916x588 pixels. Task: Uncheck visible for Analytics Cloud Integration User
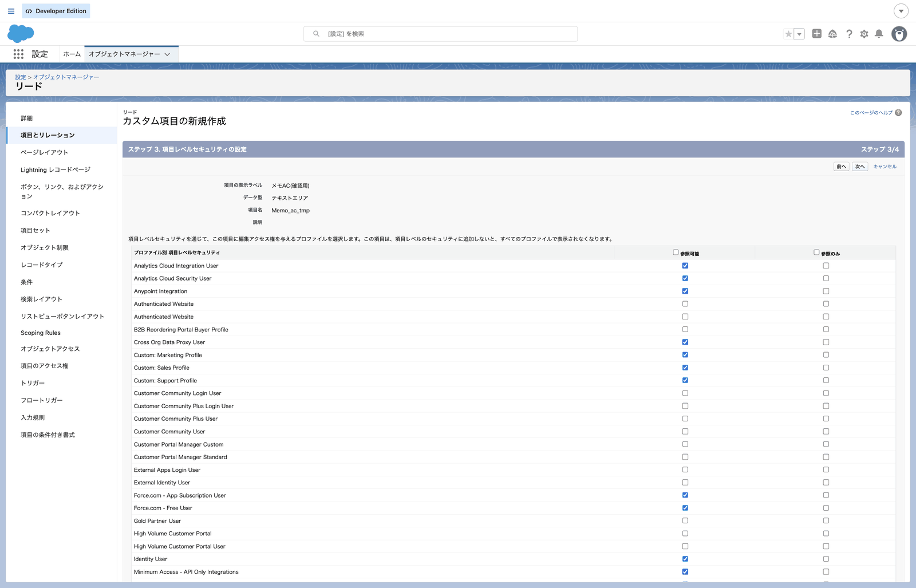tap(685, 266)
